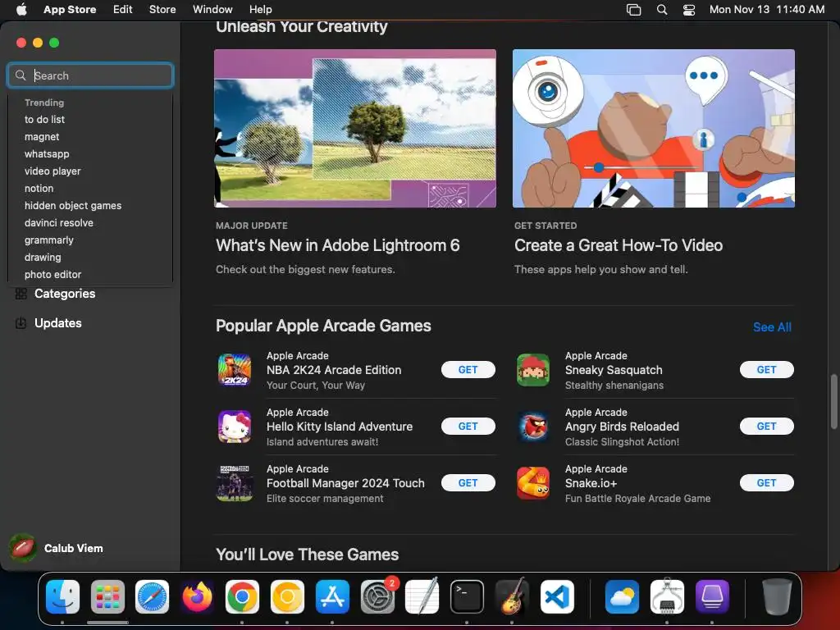This screenshot has width=840, height=630.
Task: Open the Help menu
Action: 260,9
